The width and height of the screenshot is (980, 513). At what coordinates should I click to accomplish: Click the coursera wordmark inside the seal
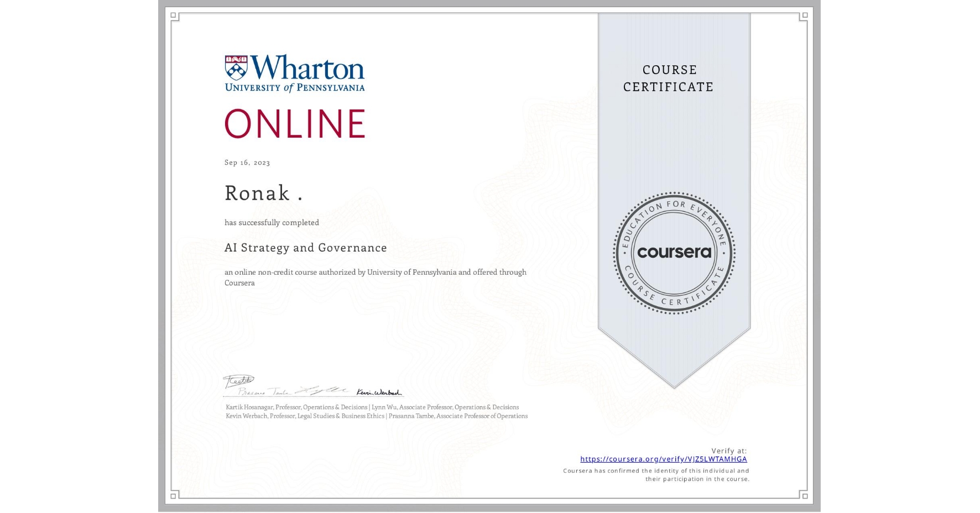pyautogui.click(x=674, y=253)
